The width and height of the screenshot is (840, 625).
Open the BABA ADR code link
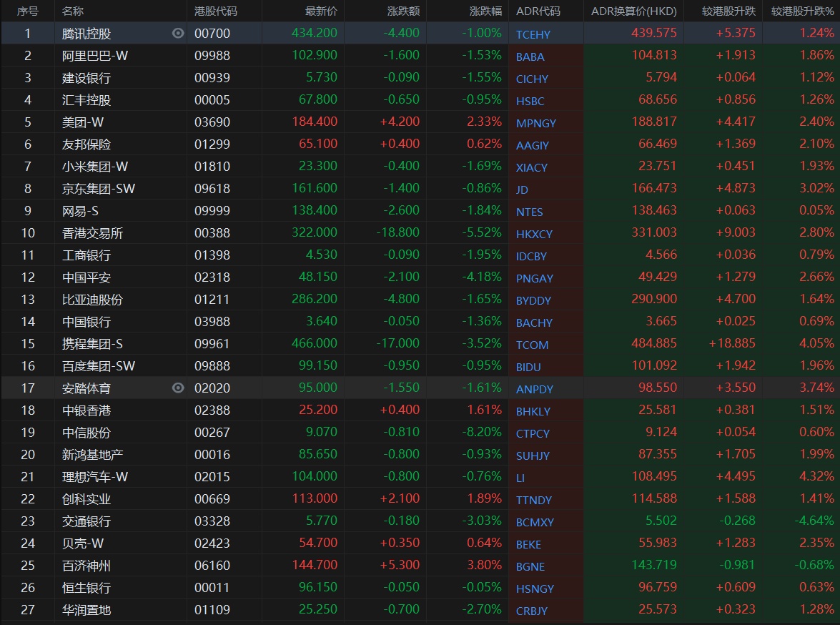[x=530, y=56]
